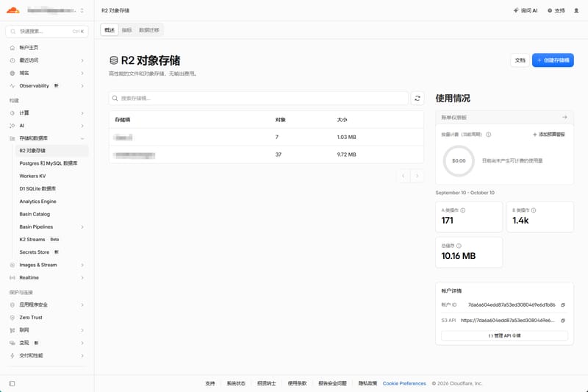Click the sparkle icon beside AI
Image resolution: width=588 pixels, height=392 pixels.
coord(12,126)
